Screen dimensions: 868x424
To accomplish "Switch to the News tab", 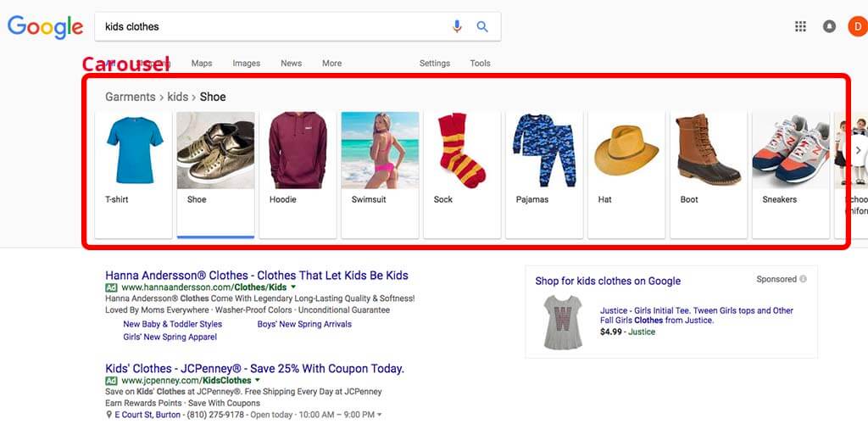I will 292,63.
